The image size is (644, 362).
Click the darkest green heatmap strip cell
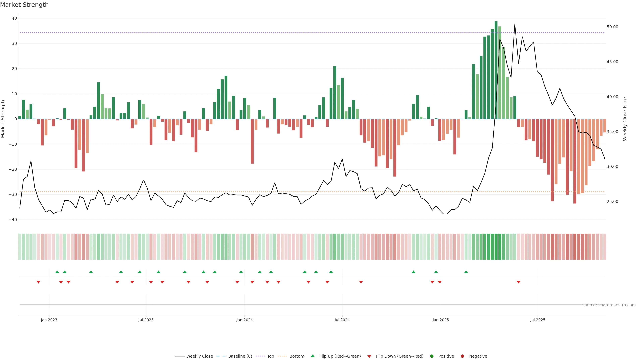(x=496, y=247)
